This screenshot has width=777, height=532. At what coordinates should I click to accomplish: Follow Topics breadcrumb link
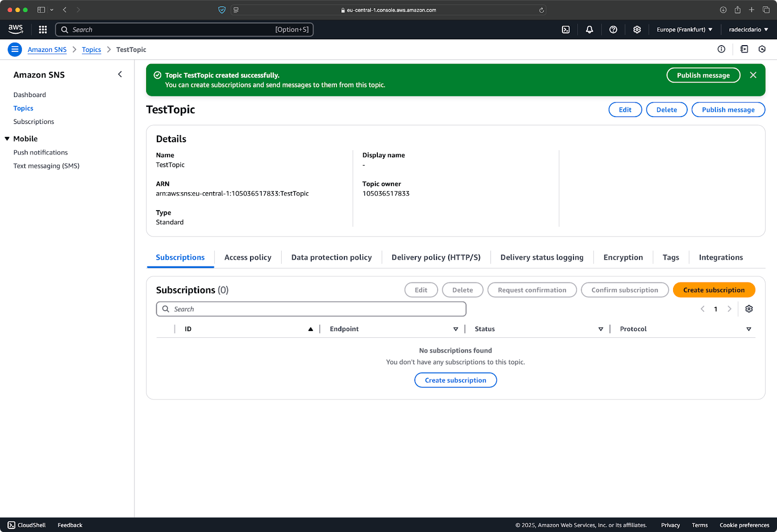coord(91,50)
